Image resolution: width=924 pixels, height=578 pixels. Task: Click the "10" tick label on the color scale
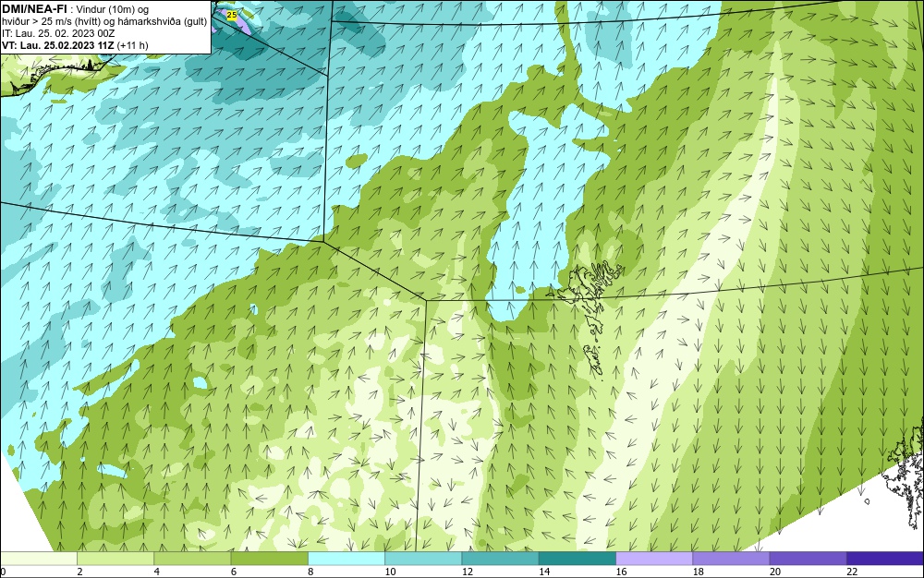390,572
